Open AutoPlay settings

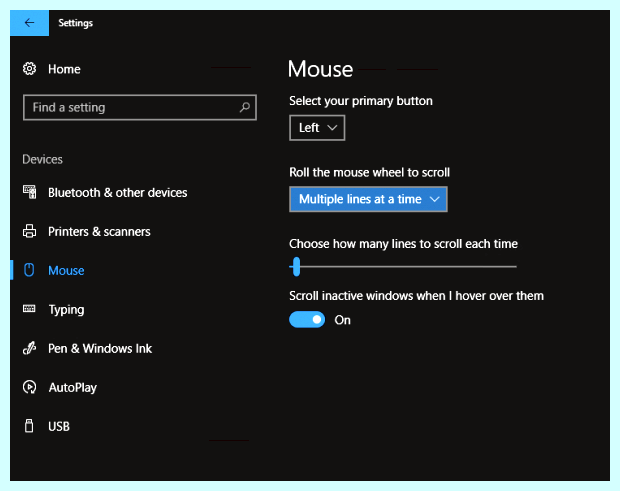73,387
